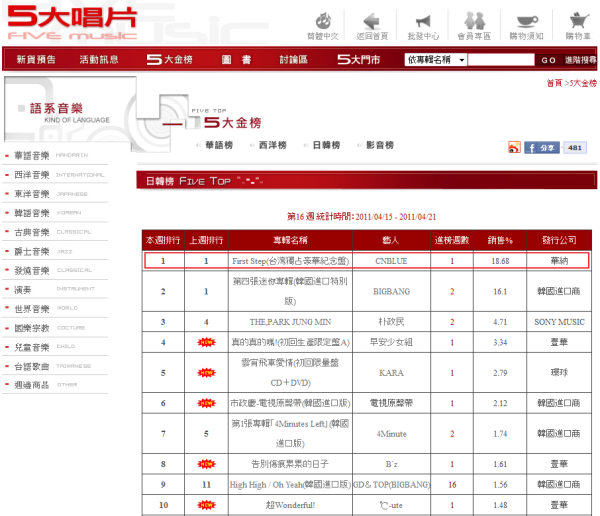Viewport: 600px width, 516px height.
Task: Open 市政廳 電視原聲帶 album link
Action: [x=290, y=403]
